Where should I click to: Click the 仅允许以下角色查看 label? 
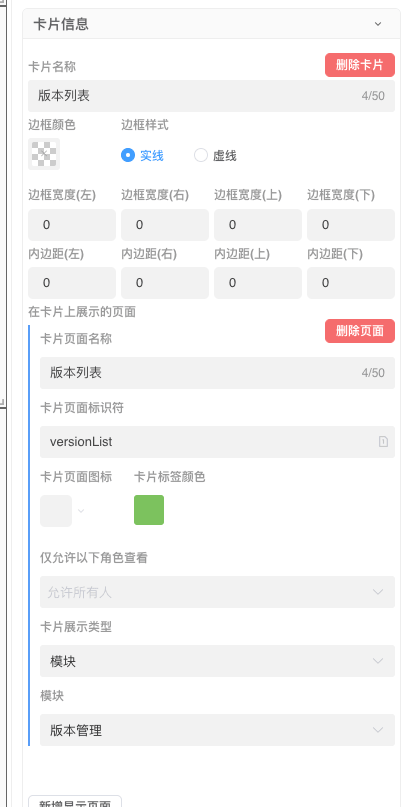click(94, 557)
